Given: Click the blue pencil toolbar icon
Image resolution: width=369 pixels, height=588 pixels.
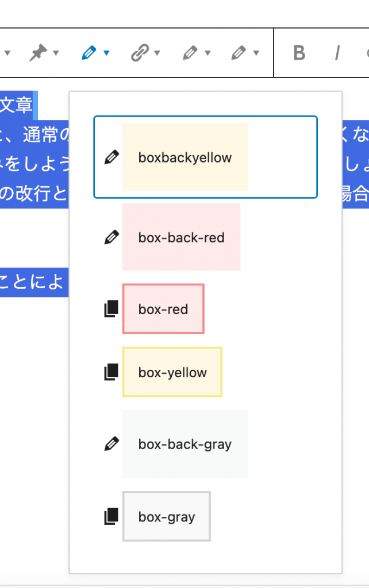Looking at the screenshot, I should (x=89, y=53).
